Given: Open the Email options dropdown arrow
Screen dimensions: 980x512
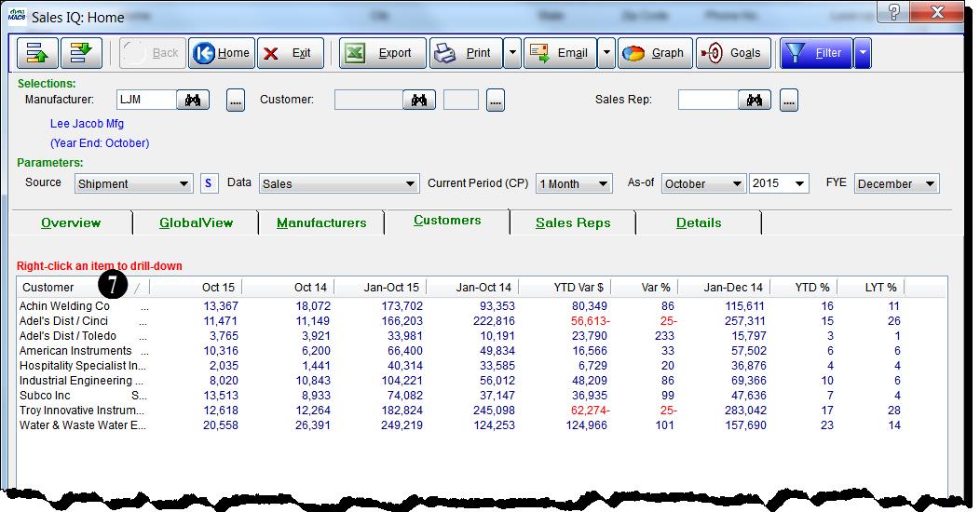Looking at the screenshot, I should [x=606, y=53].
